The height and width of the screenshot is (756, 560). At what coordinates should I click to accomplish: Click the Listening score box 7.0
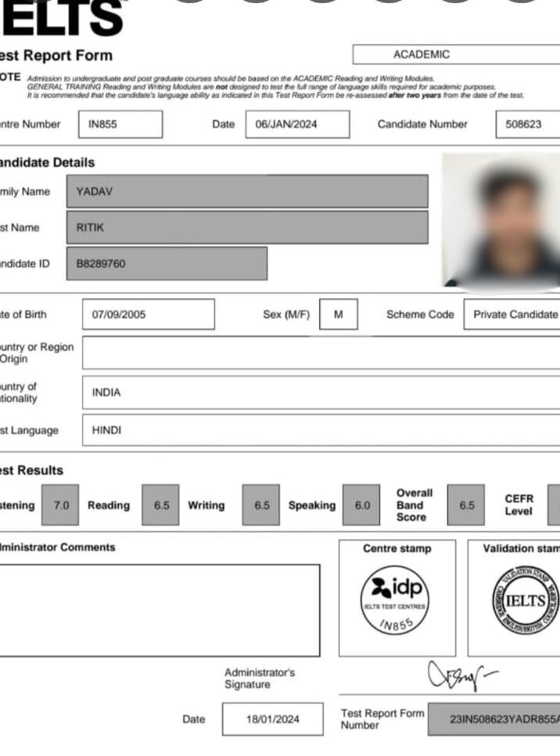pos(61,506)
